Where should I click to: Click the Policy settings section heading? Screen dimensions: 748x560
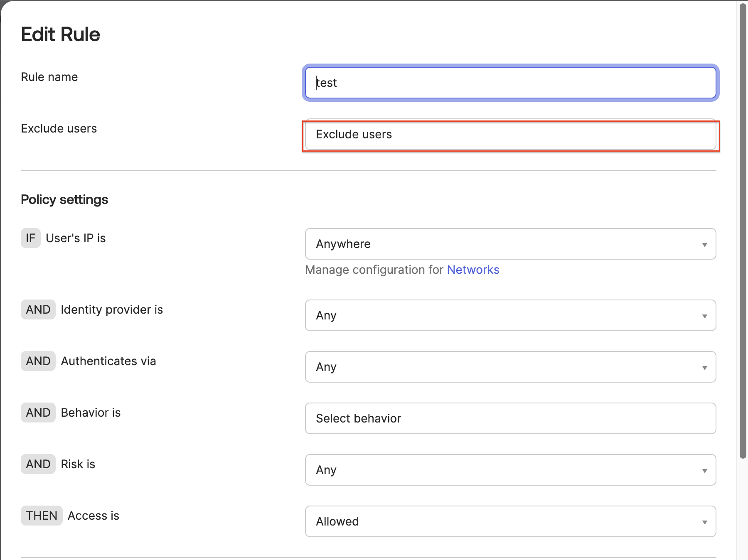64,200
